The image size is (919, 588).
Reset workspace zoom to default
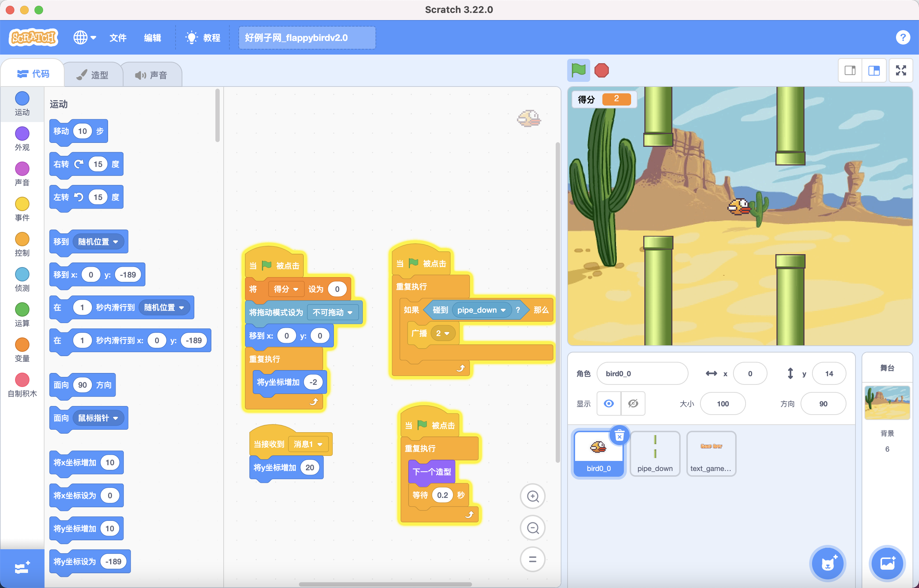click(533, 559)
